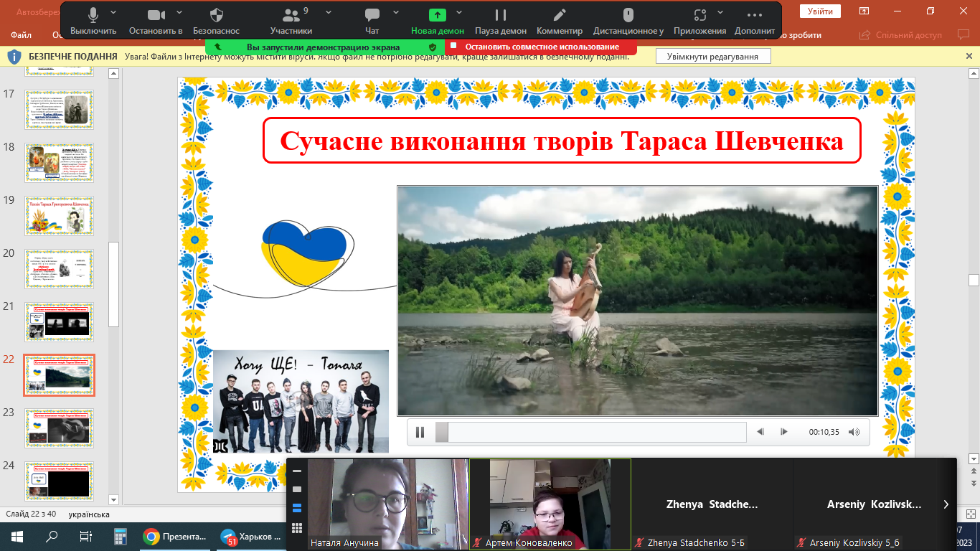Select slide 23 thumbnail
980x551 pixels.
click(59, 428)
